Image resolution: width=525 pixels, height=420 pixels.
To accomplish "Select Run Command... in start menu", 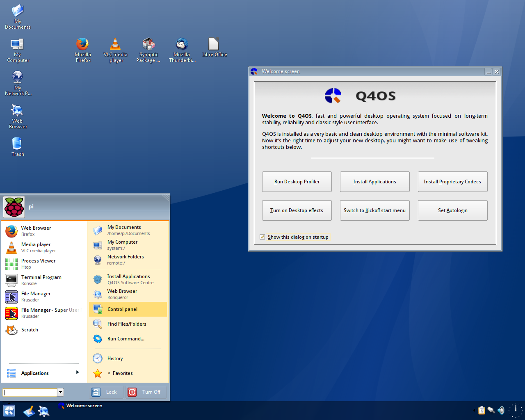I will (x=128, y=339).
